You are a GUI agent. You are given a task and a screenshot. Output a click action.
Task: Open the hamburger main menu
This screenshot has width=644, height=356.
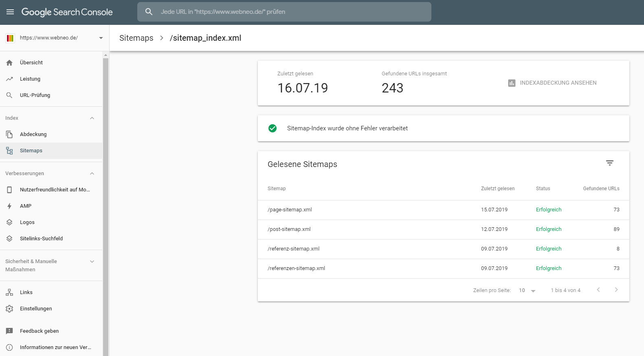10,12
